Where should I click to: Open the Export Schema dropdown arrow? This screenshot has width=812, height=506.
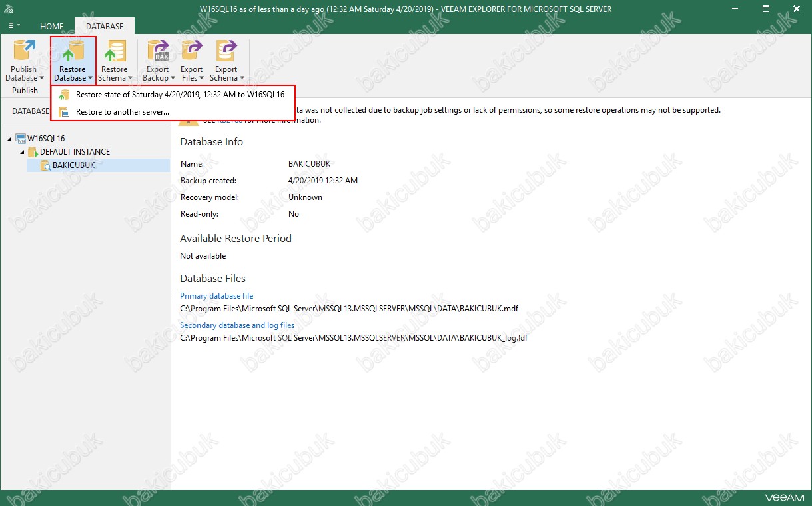(242, 78)
